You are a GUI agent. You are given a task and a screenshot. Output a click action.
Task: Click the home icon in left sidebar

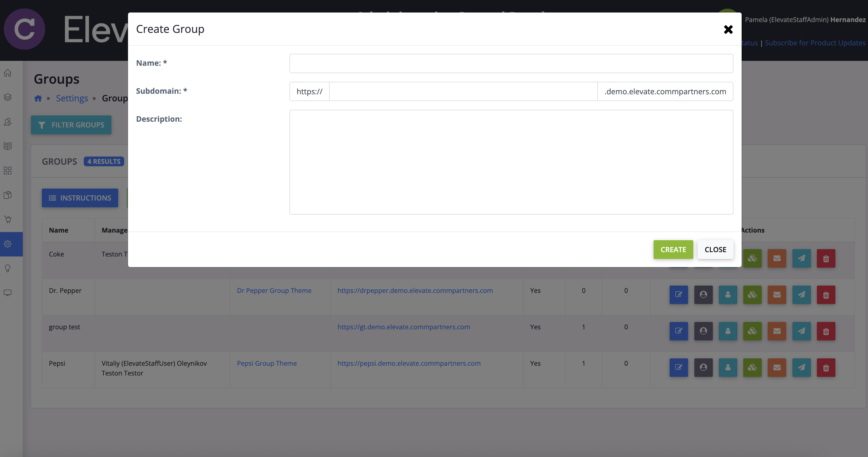pos(8,73)
